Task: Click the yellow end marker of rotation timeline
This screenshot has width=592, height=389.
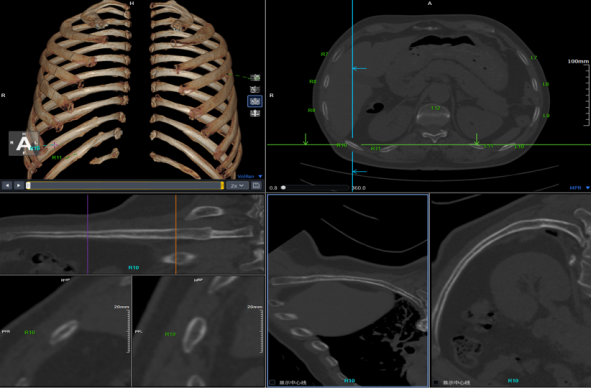Action: coord(222,185)
